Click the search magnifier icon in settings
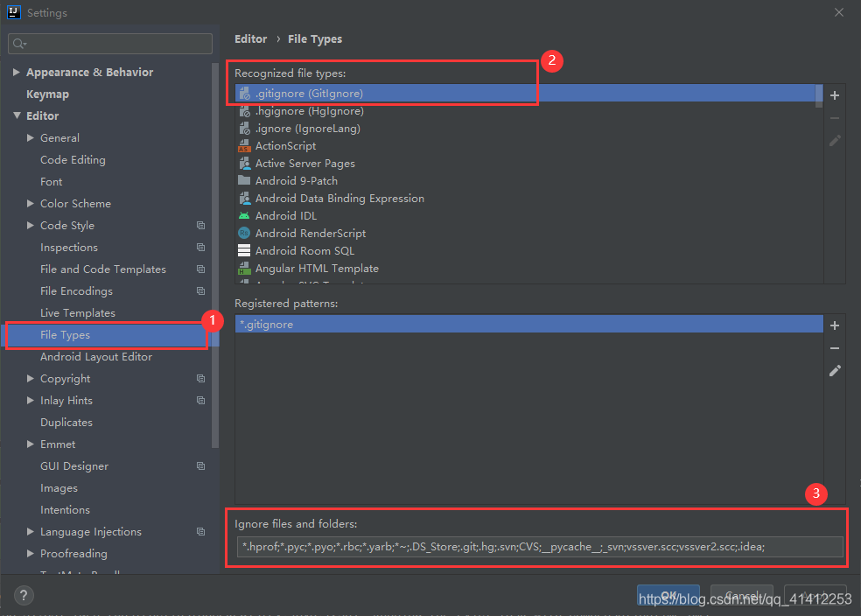 tap(19, 44)
